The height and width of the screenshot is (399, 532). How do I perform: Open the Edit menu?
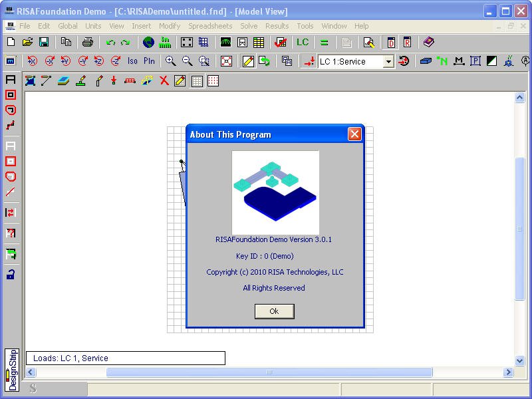[44, 26]
